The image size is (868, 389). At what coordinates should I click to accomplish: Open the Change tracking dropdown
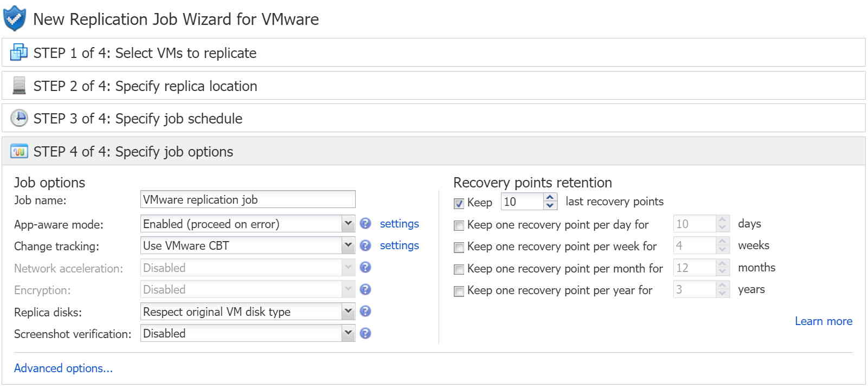348,245
